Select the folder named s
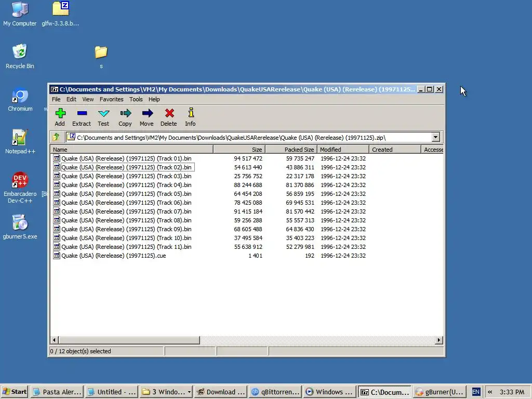532x399 pixels. [101, 57]
